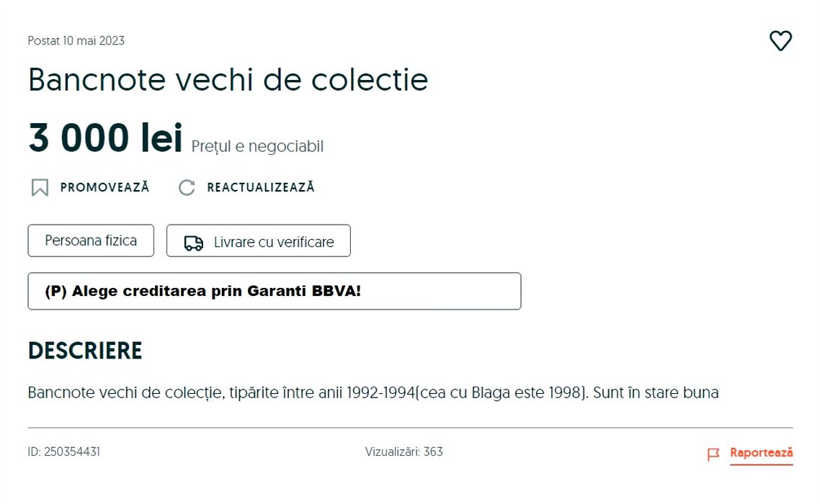Click the Vizualizări 363 view counter
Screen dimensions: 820x504
[x=404, y=452]
